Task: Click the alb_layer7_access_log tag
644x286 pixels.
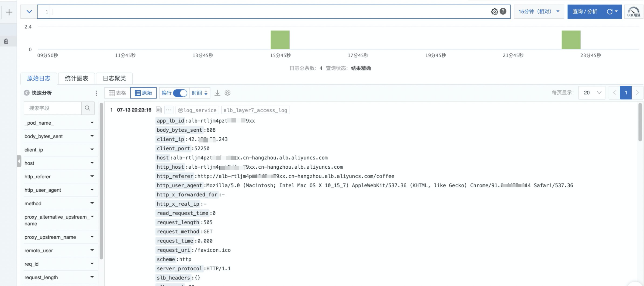Action: pos(255,110)
